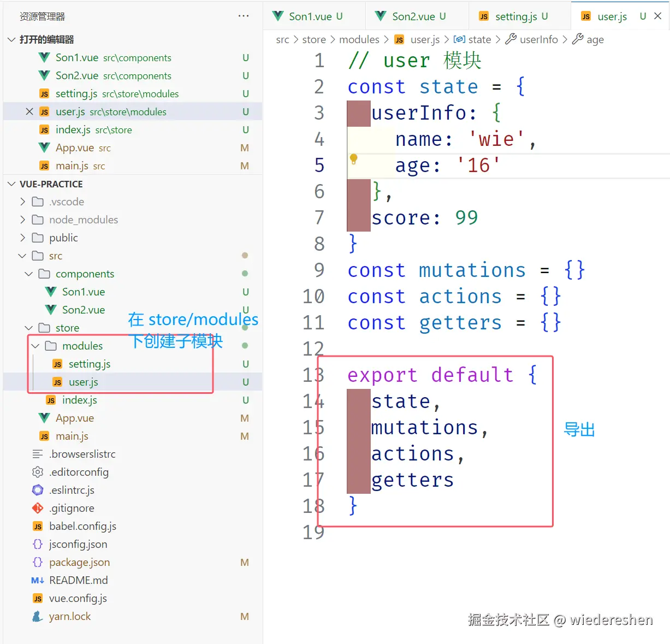Switch to the Son2.vue tab
The image size is (670, 644).
pos(417,16)
